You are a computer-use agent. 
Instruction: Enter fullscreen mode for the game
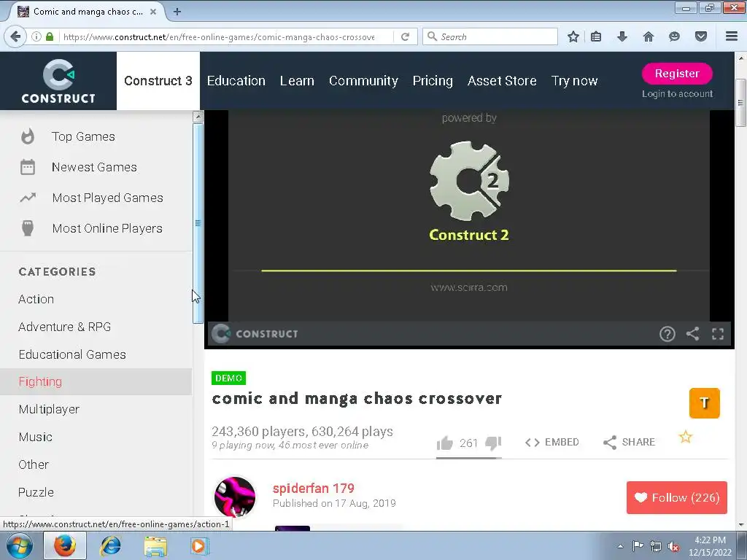[718, 334]
